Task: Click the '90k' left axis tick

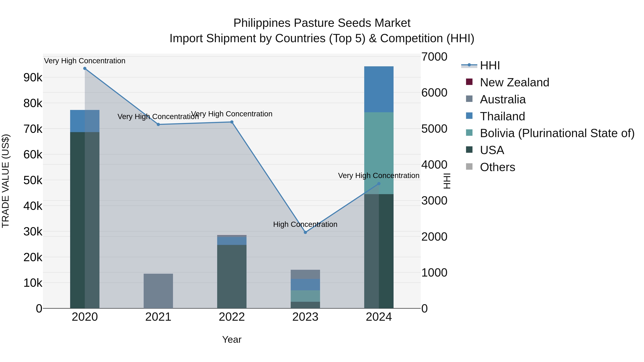Action: click(33, 78)
